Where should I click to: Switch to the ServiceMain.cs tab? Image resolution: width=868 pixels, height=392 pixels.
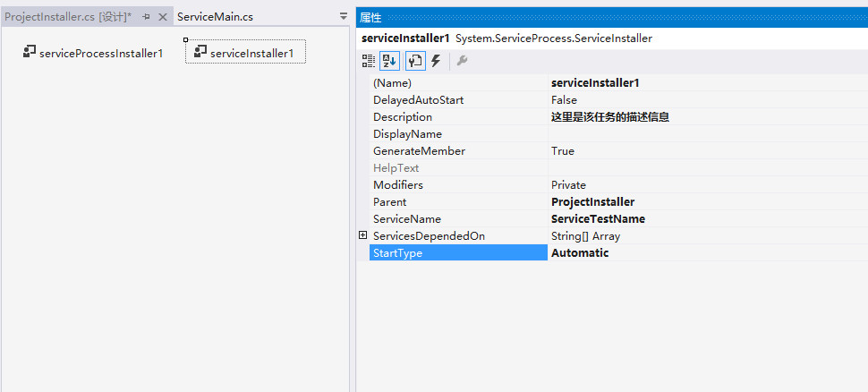coord(216,17)
